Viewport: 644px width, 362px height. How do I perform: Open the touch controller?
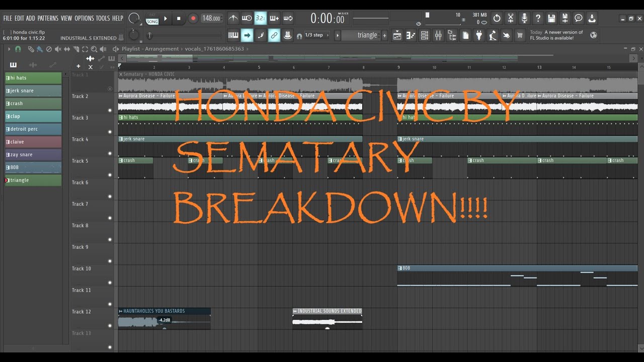(506, 35)
